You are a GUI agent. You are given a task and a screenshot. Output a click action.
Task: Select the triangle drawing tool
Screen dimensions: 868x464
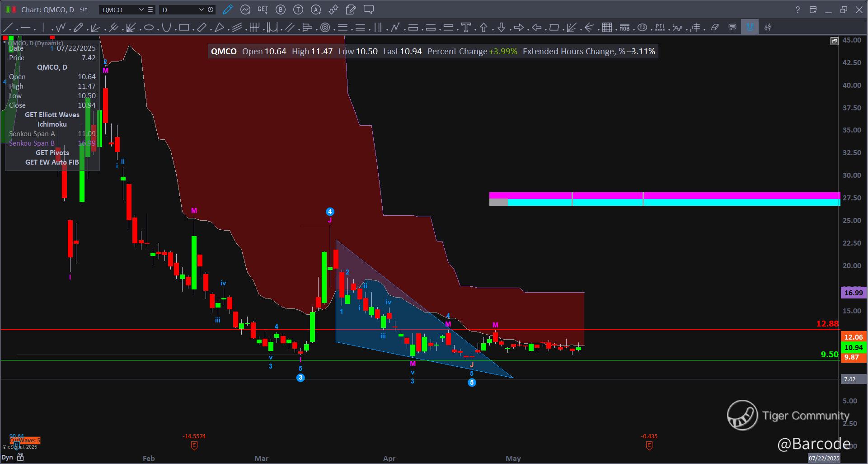(219, 28)
